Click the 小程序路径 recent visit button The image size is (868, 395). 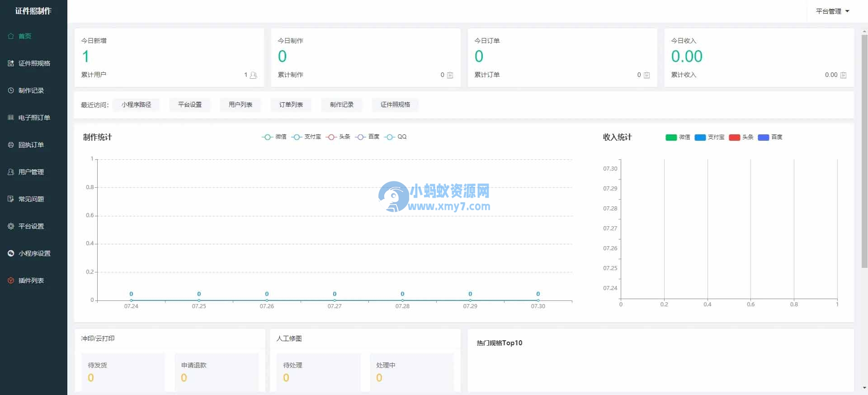136,105
